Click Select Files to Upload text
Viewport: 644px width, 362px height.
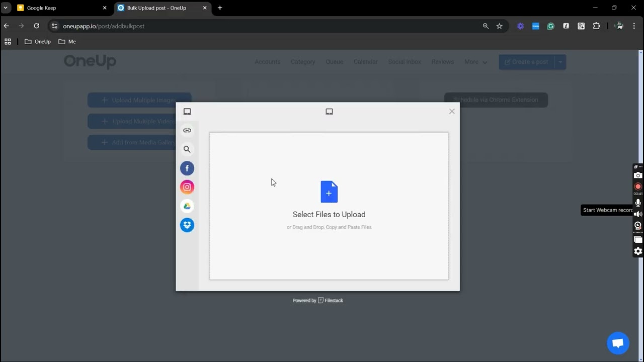click(x=329, y=214)
